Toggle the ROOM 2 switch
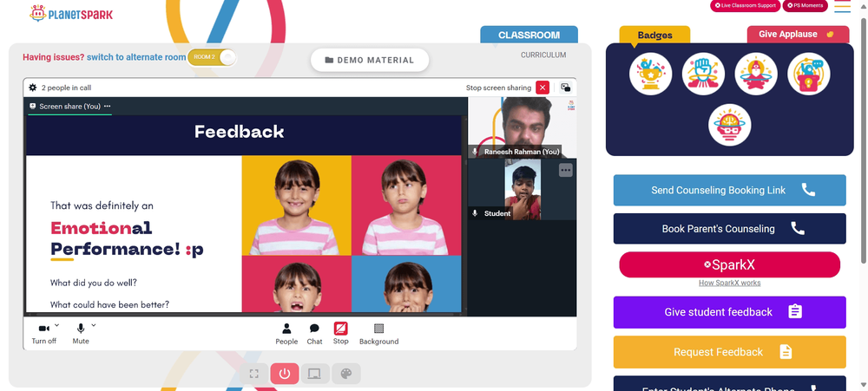 pos(213,57)
